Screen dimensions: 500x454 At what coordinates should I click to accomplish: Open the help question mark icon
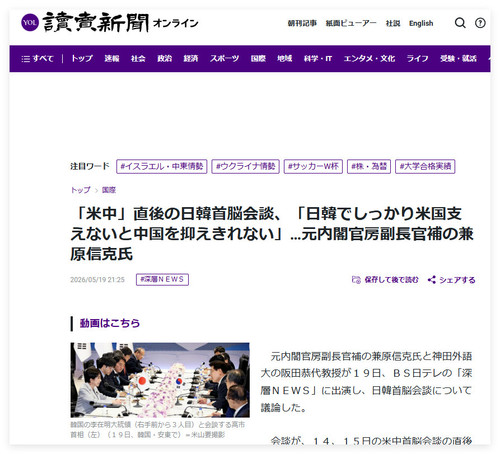[x=480, y=23]
